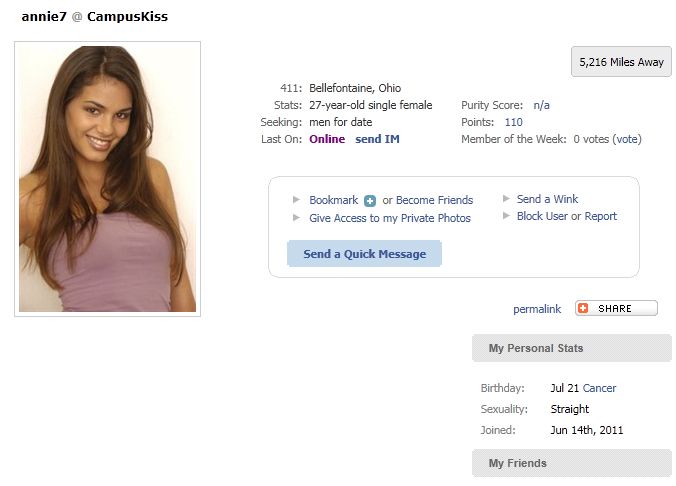
Task: Click the send IM link
Action: [x=377, y=139]
